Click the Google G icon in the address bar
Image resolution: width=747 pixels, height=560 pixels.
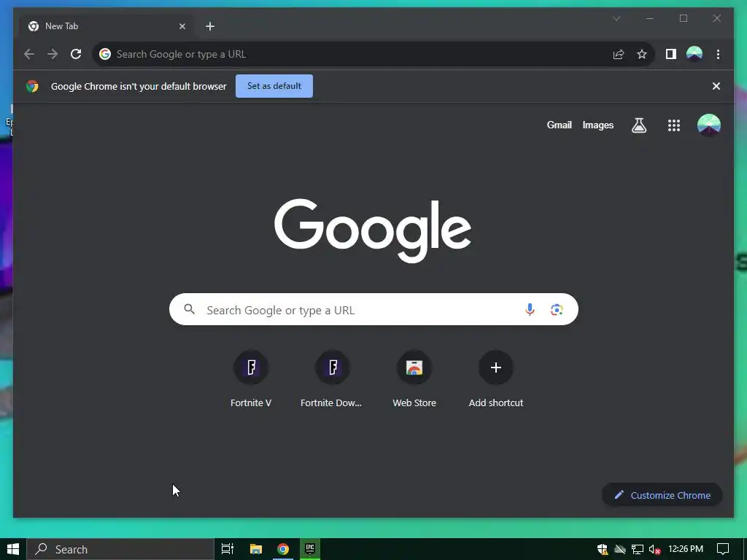[105, 54]
